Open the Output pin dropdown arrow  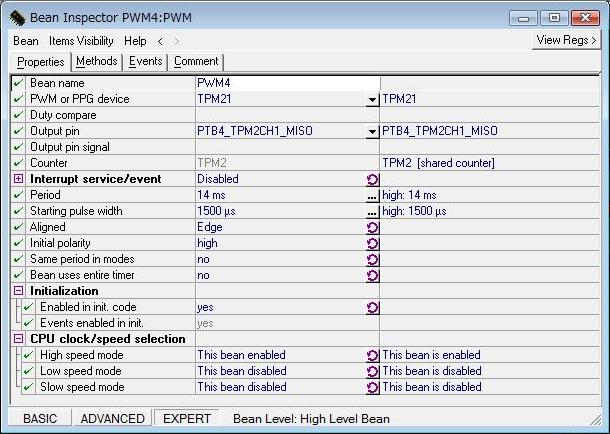click(372, 131)
